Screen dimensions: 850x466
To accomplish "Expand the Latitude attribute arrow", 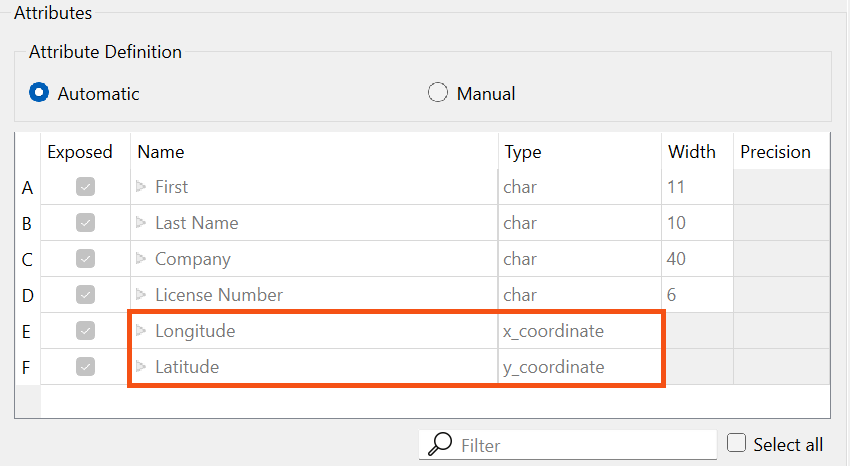I will click(x=141, y=367).
